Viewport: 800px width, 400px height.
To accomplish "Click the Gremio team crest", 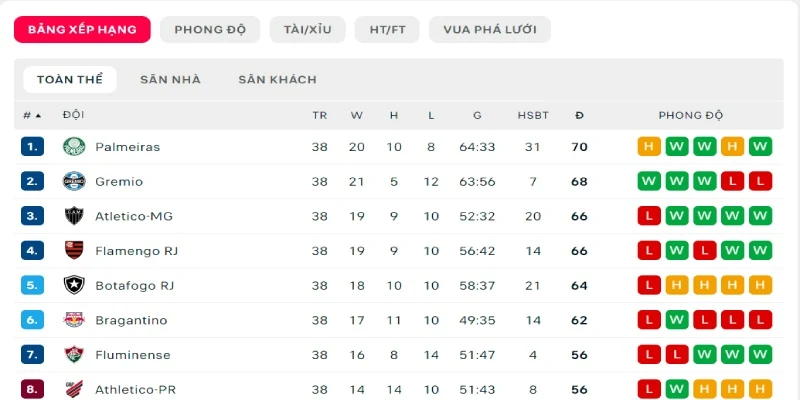I will pos(74,182).
